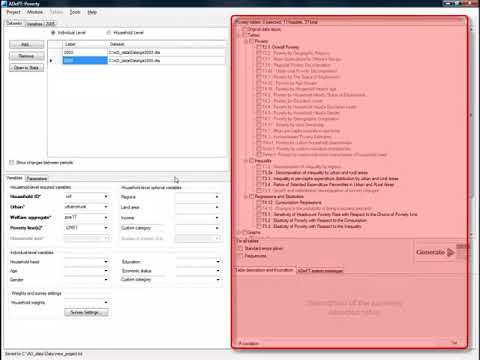Open the Poverty line(s) dropdown
The image size is (480, 360).
[106, 228]
